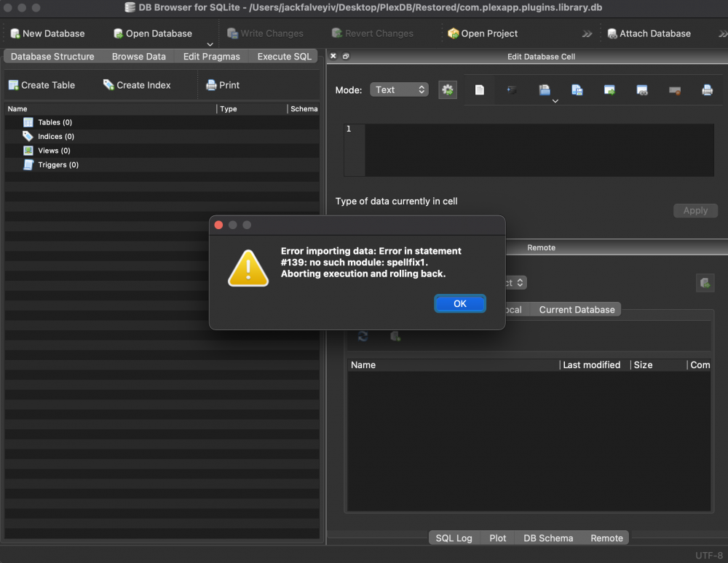Click the indent text lines icon in cell editor
Viewport: 728px width, 563px height.
(x=512, y=89)
